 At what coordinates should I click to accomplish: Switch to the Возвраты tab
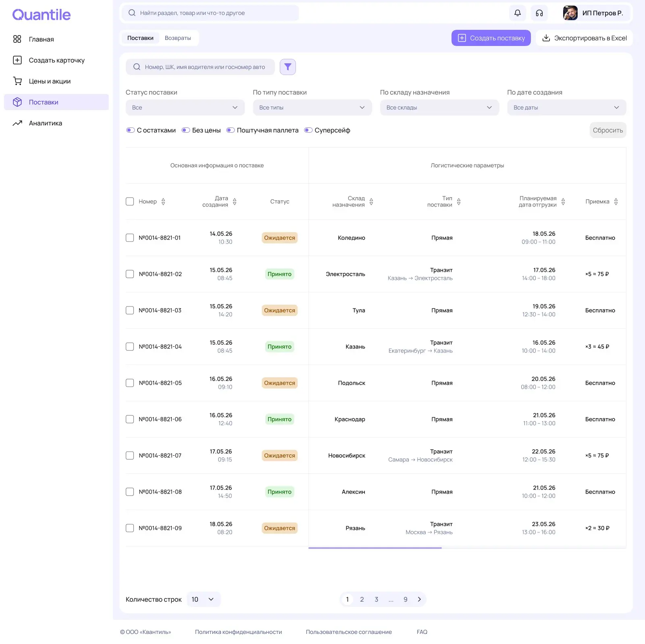(x=178, y=38)
